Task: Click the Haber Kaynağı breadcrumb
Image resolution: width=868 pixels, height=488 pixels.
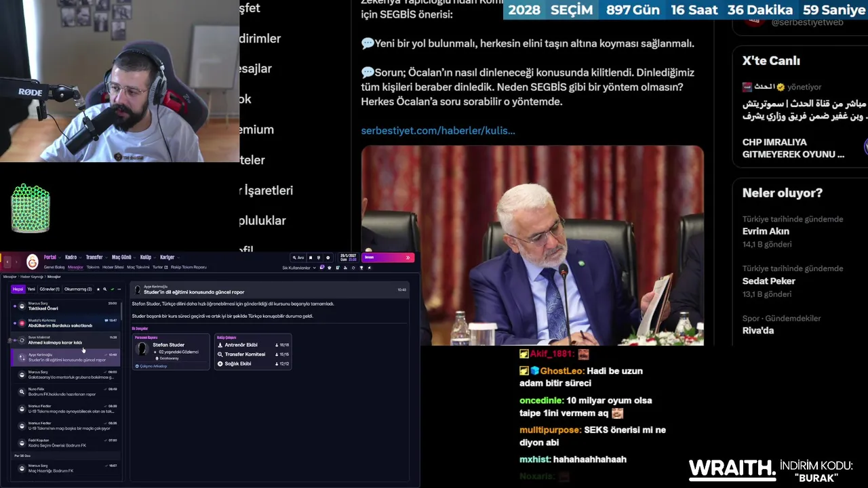Action: click(32, 277)
